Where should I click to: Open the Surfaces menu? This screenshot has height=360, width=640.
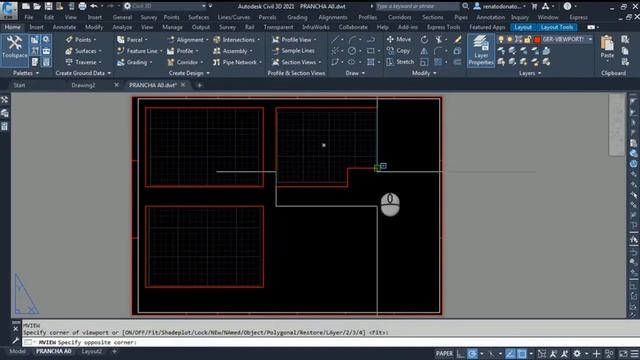tap(198, 17)
